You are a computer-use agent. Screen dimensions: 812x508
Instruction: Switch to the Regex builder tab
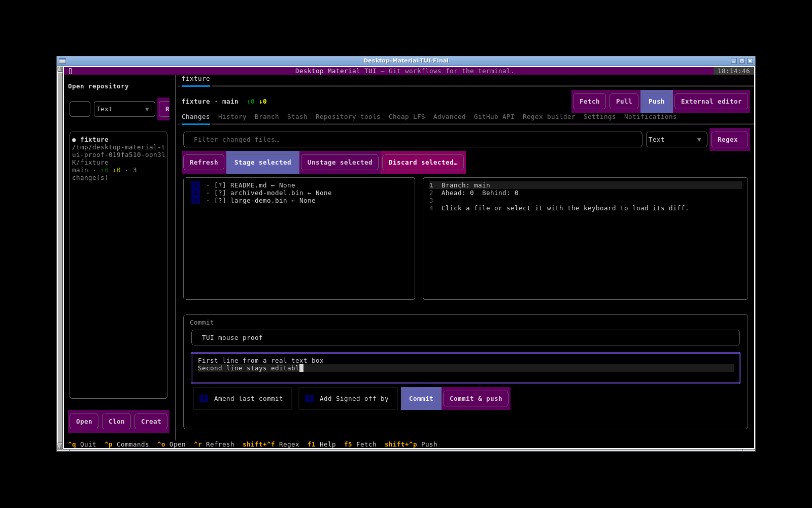(x=549, y=117)
